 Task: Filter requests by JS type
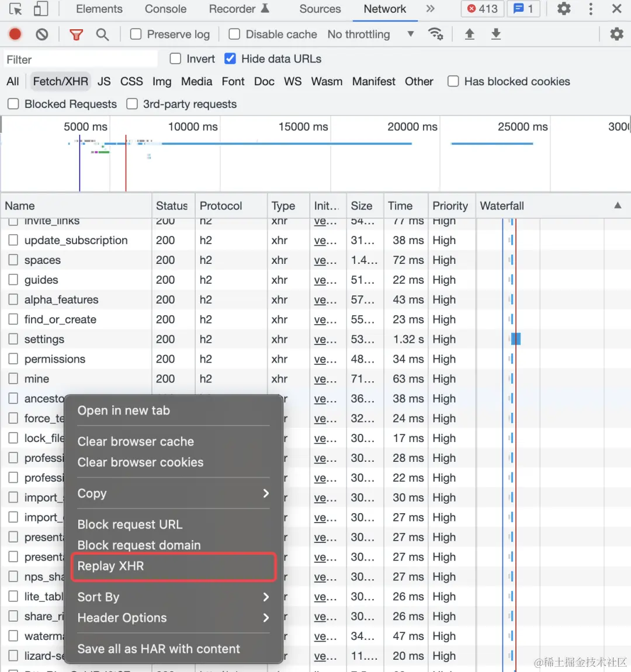tap(104, 81)
